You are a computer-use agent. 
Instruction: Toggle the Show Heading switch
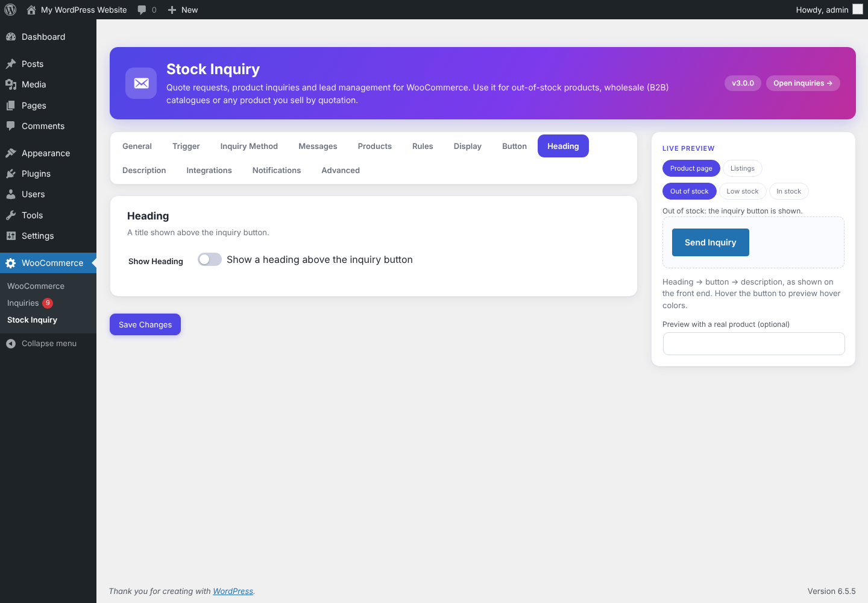pos(210,259)
